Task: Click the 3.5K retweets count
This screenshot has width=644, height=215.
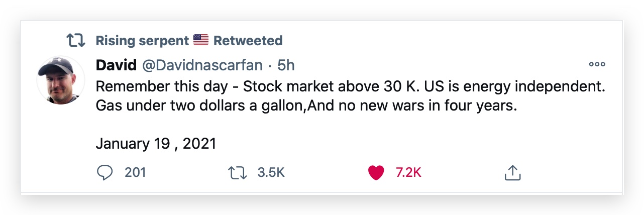Action: coord(271,173)
